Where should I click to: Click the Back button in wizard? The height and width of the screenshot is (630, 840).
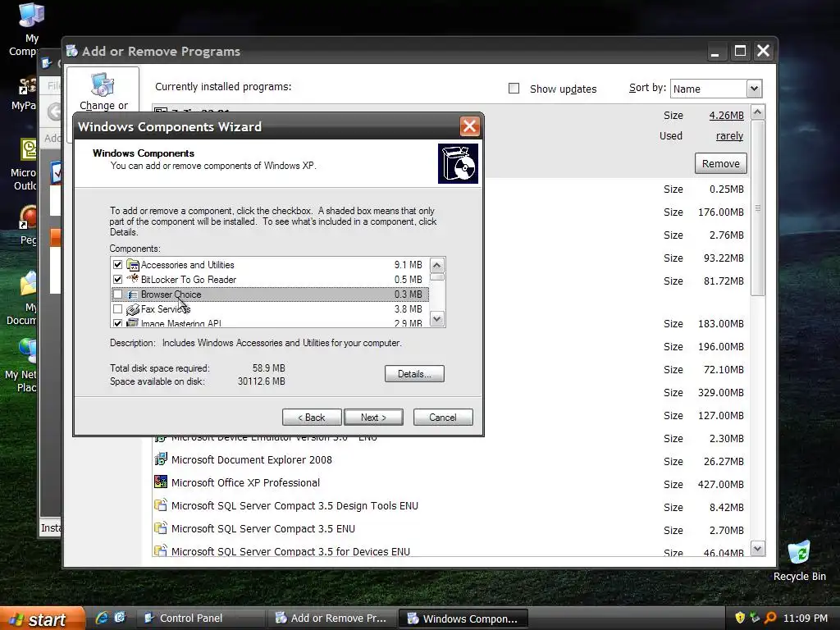[312, 418]
